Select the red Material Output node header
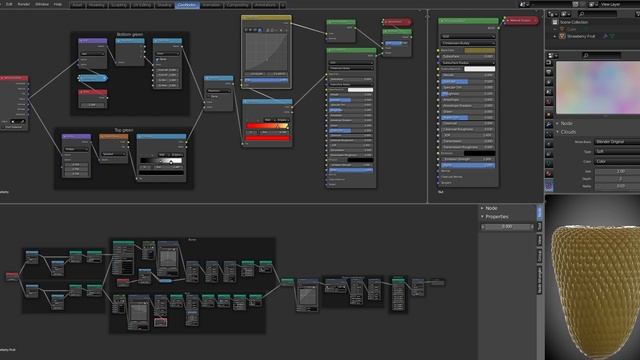Viewport: 640px width, 360px height. pyautogui.click(x=521, y=20)
